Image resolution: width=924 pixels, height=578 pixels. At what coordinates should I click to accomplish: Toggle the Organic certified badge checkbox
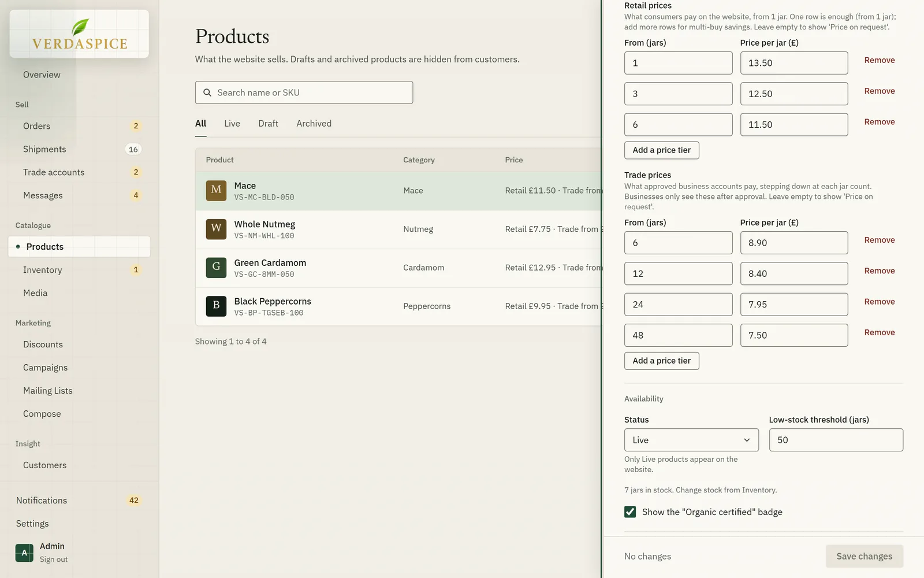630,512
